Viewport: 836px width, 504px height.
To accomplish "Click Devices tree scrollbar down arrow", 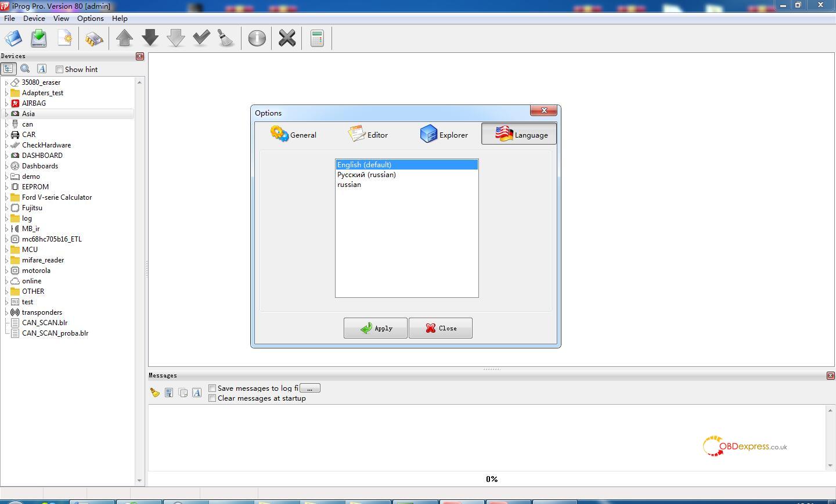I will pos(139,480).
